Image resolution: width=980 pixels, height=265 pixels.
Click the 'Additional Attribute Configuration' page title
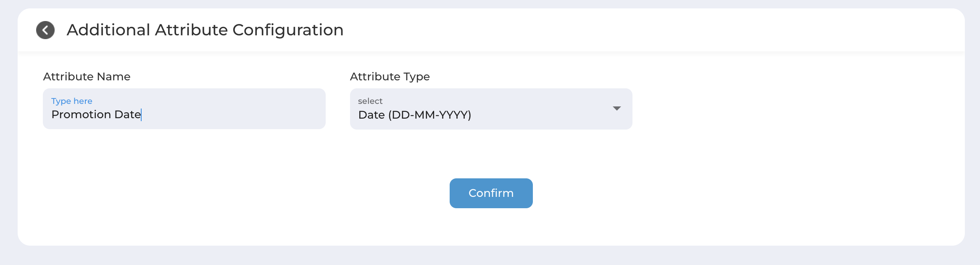click(205, 30)
